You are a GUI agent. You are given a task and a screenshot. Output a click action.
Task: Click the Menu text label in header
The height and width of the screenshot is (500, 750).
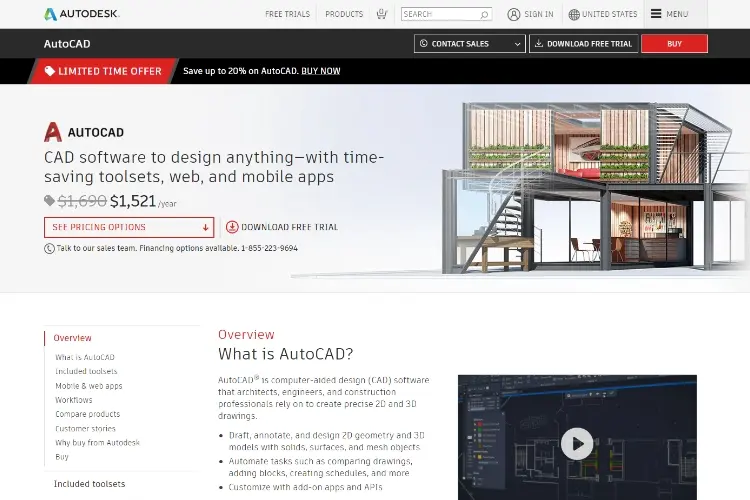click(677, 14)
